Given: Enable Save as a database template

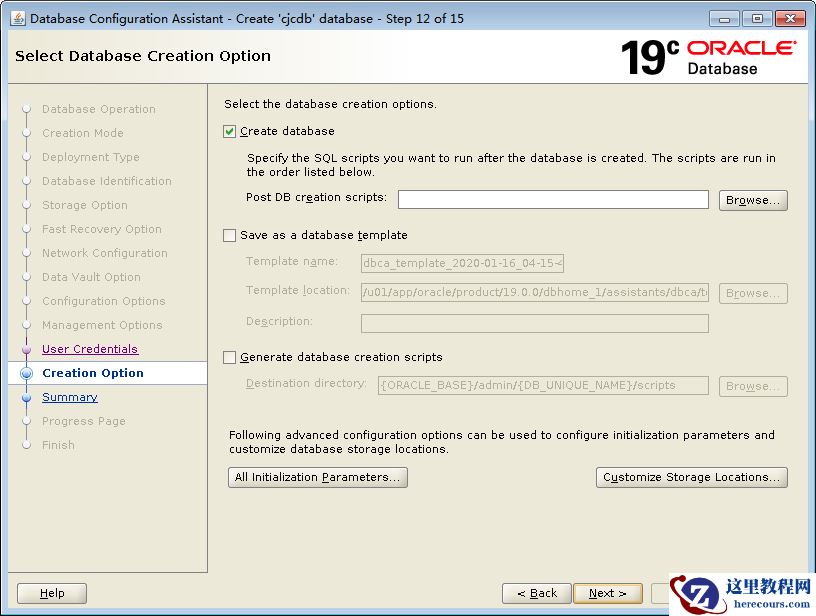Looking at the screenshot, I should click(230, 236).
